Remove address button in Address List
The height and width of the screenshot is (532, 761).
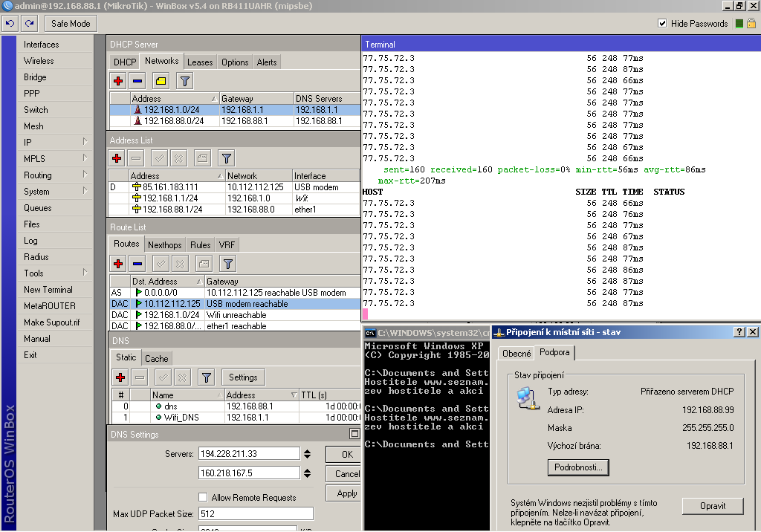[x=137, y=158]
